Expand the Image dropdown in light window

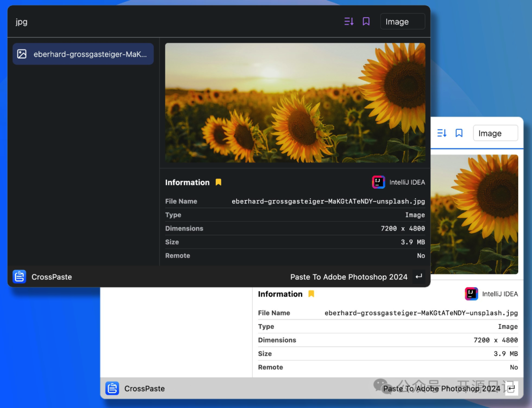pos(495,133)
